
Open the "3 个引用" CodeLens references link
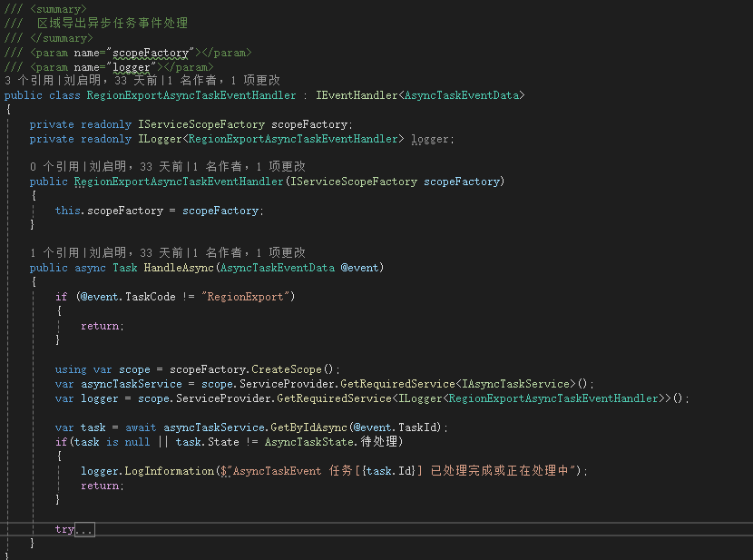coord(29,80)
